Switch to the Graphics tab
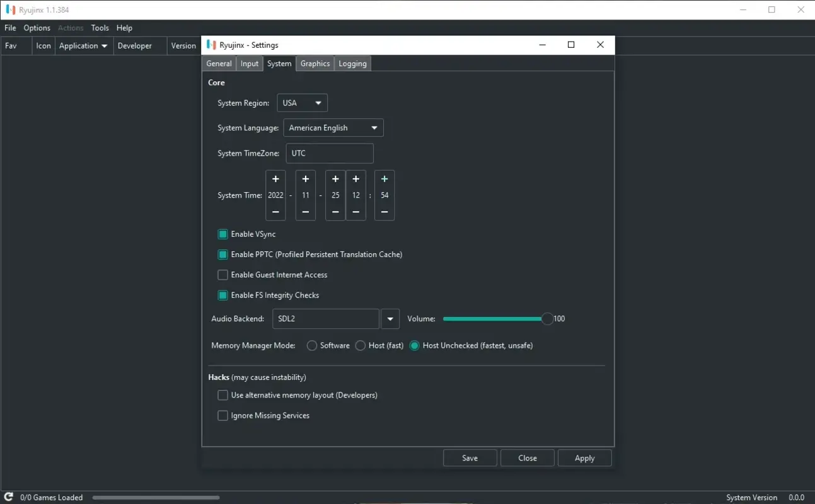This screenshot has width=815, height=504. [x=315, y=63]
